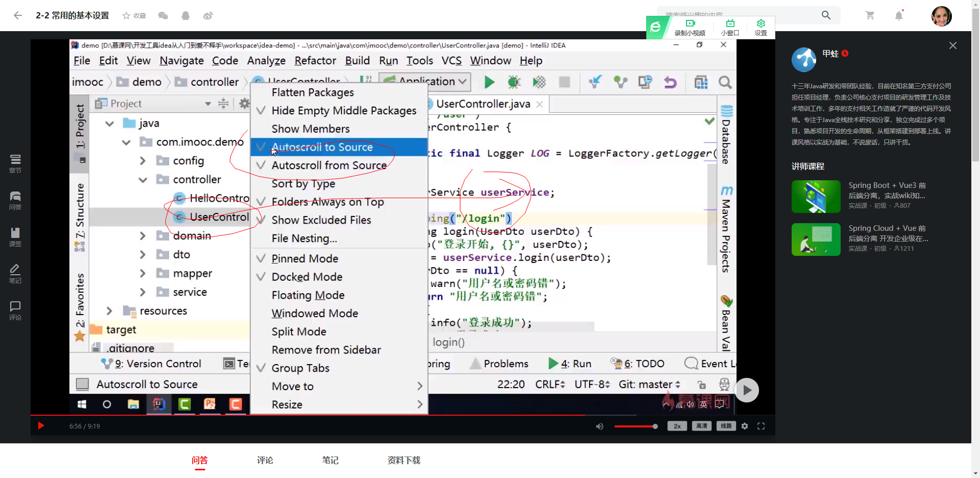
Task: Open the Refactor menu
Action: tap(315, 61)
